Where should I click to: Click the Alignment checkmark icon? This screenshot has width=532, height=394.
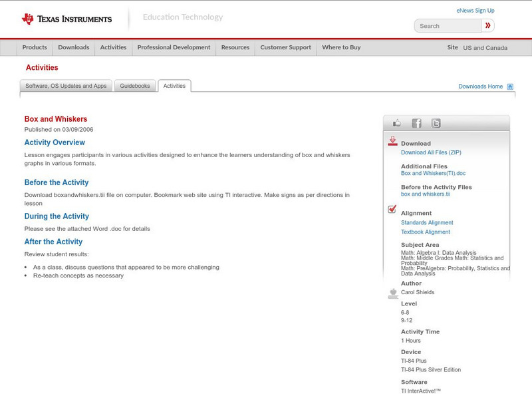[392, 210]
